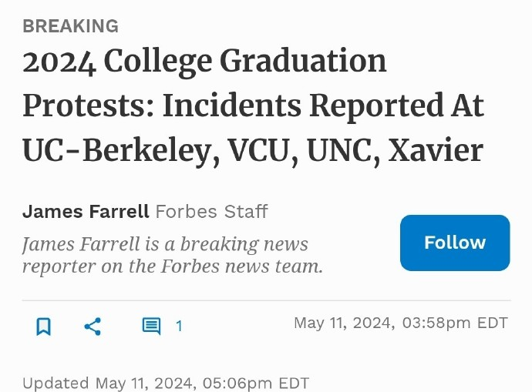Open the share icon options
Screen dimensions: 532x392
coord(93,327)
